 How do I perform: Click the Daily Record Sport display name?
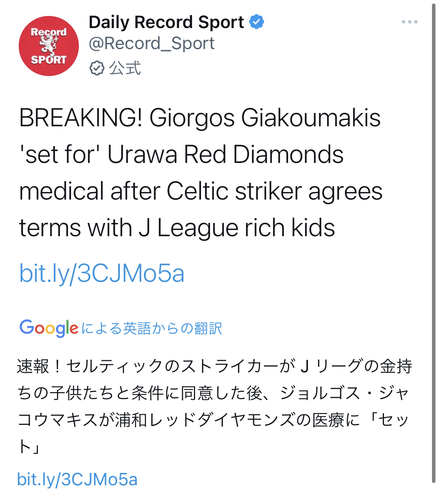[166, 22]
